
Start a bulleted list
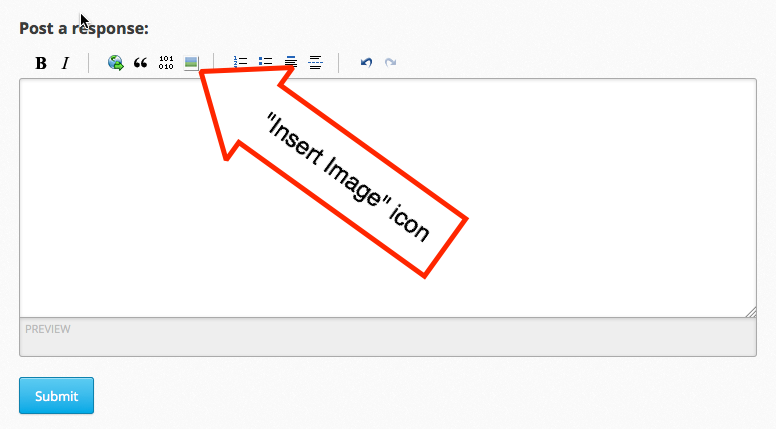[x=265, y=63]
